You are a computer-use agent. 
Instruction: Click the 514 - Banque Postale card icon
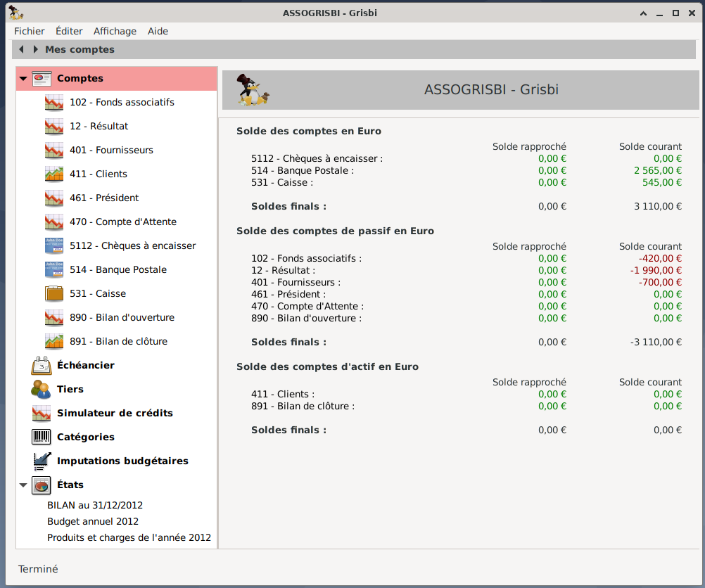point(54,270)
